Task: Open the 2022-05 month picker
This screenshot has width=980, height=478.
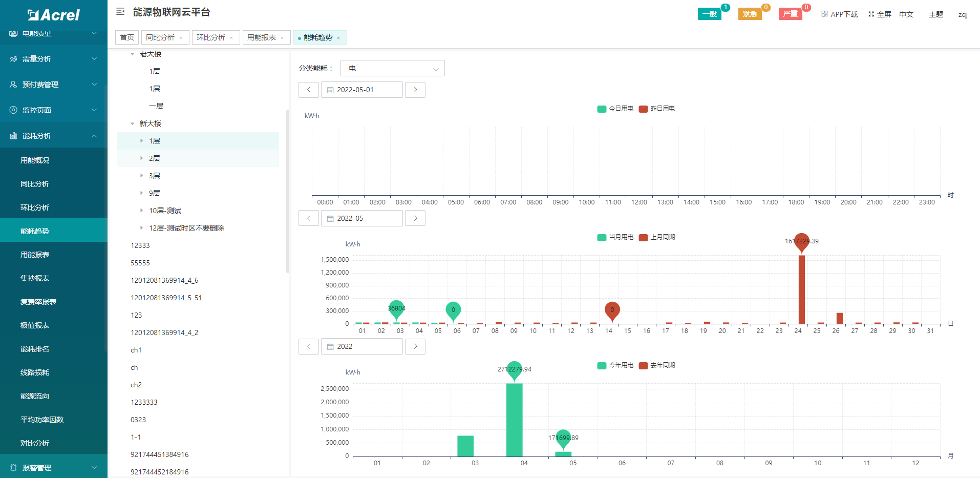Action: tap(362, 218)
